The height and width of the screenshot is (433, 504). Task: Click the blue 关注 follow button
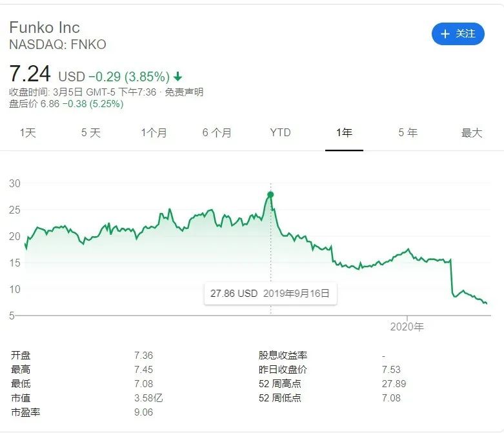pos(458,34)
